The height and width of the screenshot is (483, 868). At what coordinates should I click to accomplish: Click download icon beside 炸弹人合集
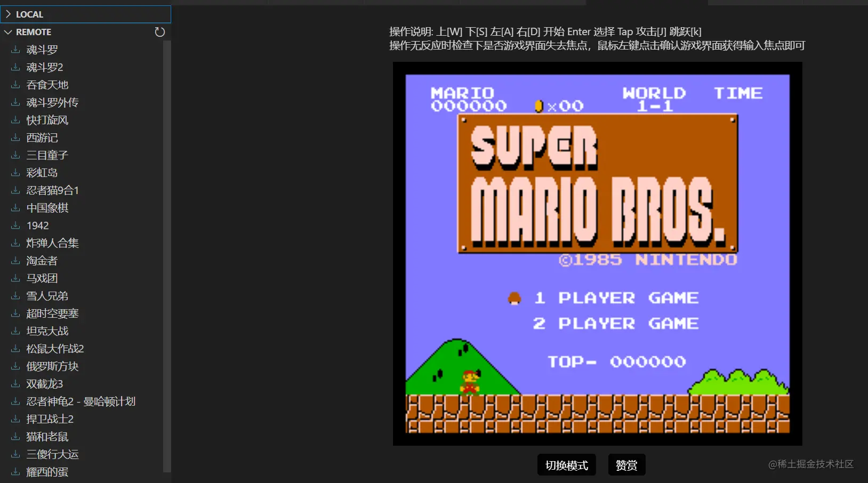[x=15, y=243]
